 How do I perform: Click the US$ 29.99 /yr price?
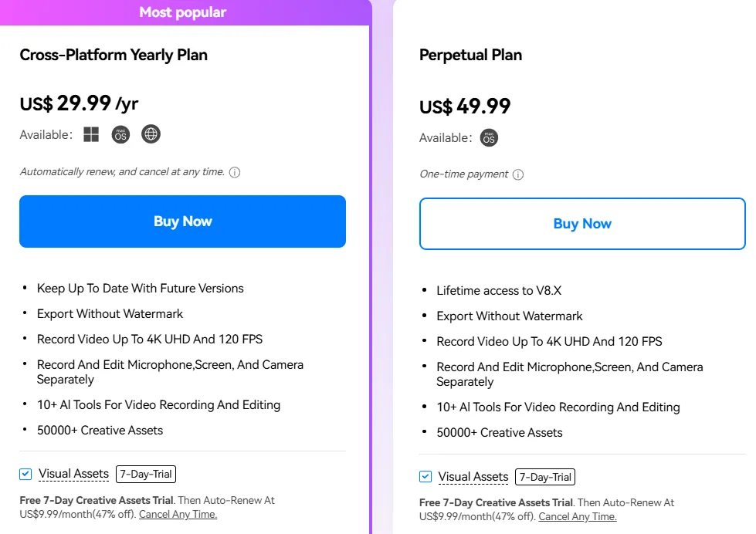(79, 103)
